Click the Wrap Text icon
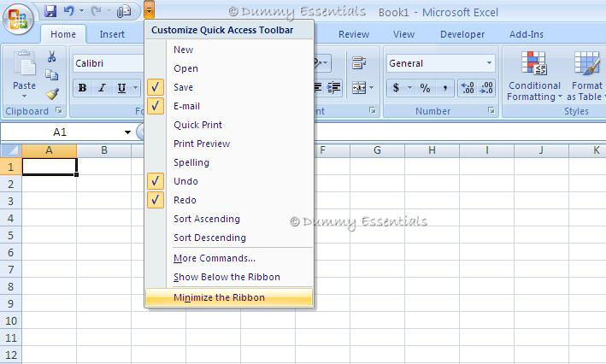Screen dimensions: 606x364 click(359, 63)
